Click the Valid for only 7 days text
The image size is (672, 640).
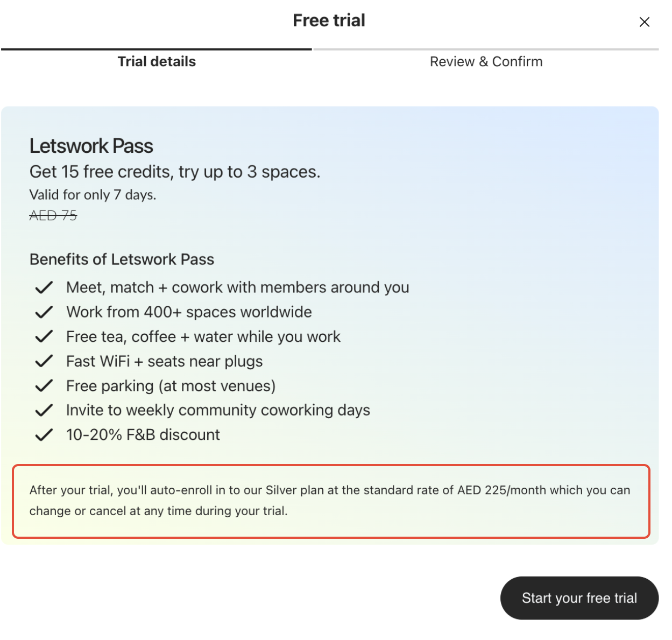[x=93, y=195]
